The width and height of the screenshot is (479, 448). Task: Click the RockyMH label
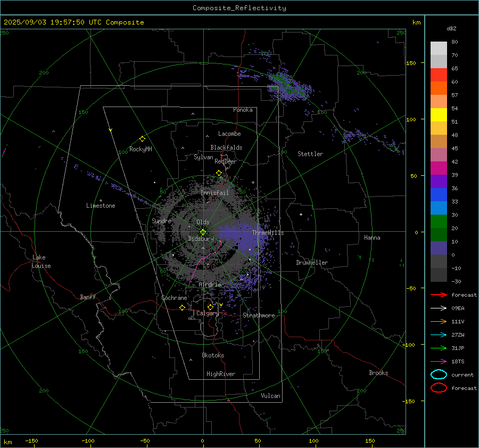click(141, 149)
